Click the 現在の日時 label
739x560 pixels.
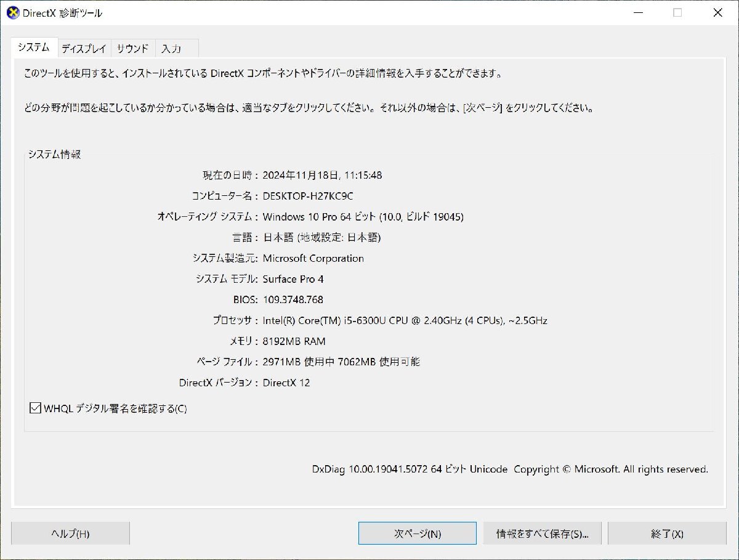click(x=231, y=176)
